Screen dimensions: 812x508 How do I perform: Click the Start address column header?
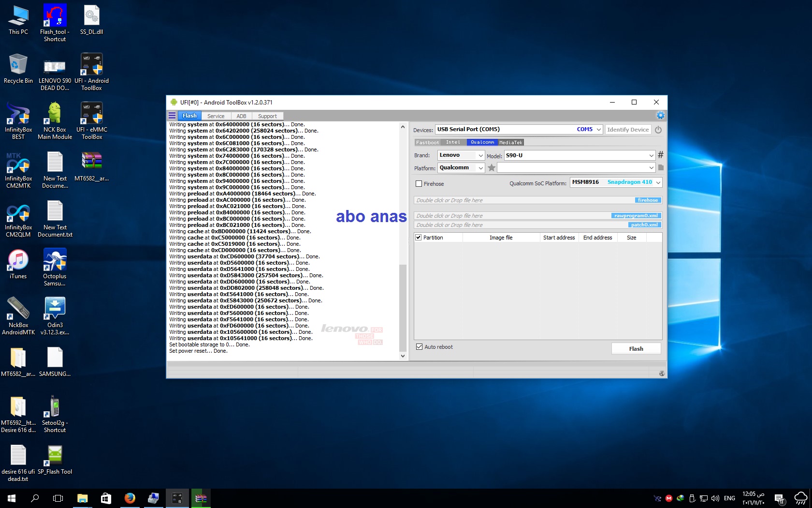click(559, 238)
